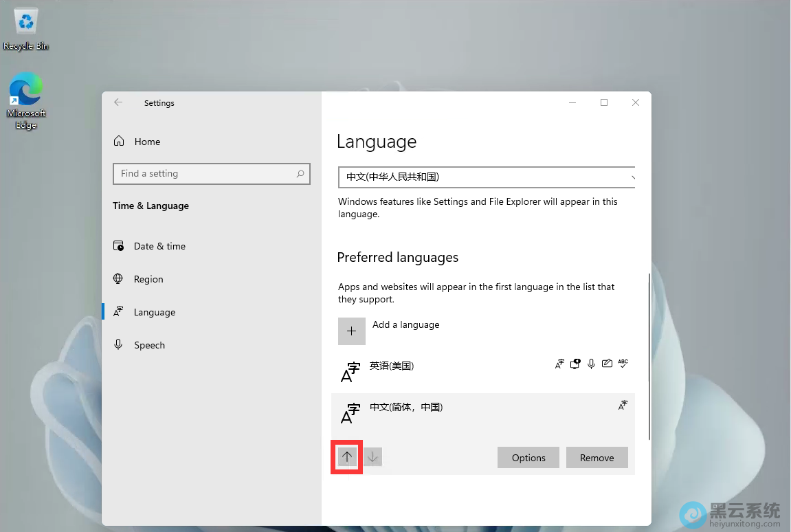
Task: Go back using the Settings back arrow
Action: pos(118,102)
